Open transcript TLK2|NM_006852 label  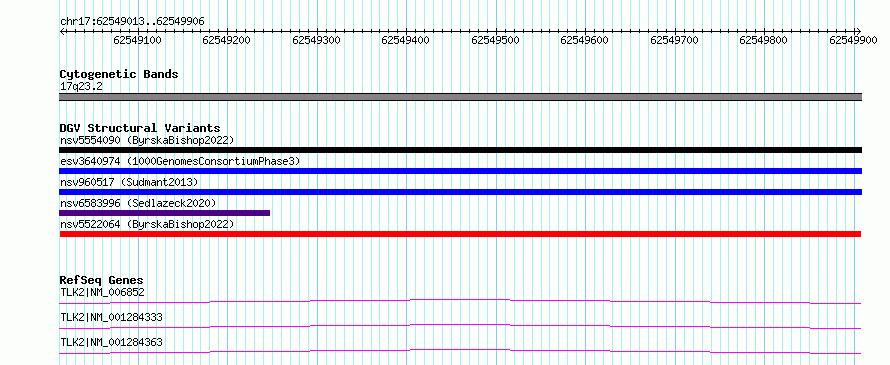102,292
